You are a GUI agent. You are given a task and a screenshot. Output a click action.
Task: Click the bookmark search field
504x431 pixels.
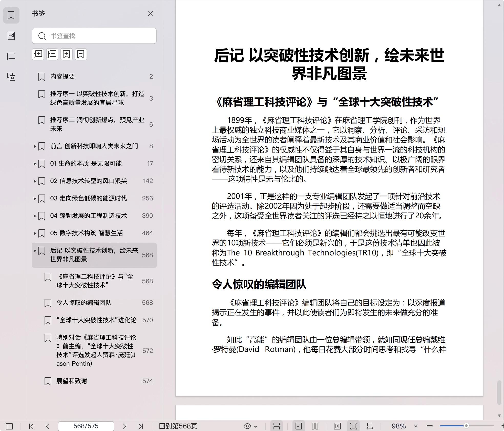point(94,36)
